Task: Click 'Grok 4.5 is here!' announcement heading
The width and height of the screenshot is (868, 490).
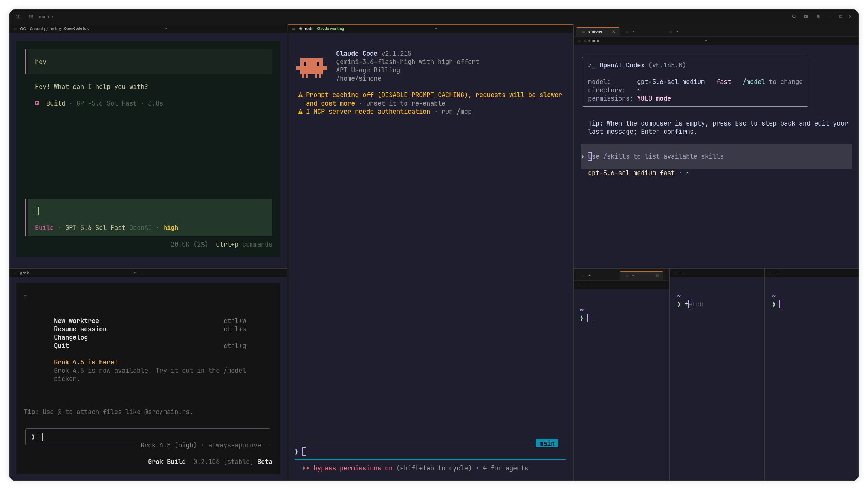Action: (x=86, y=362)
